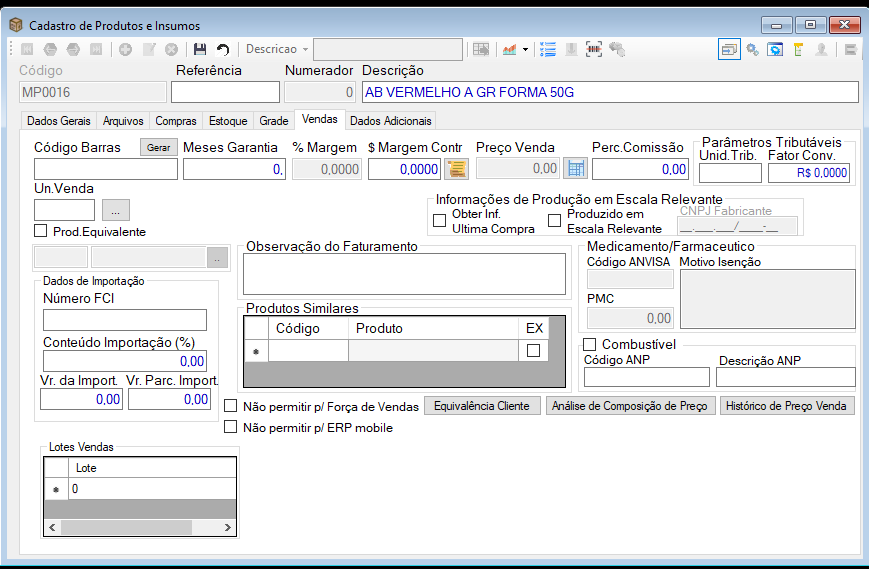Switch to Dados Gerais tab
Image resolution: width=869 pixels, height=569 pixels.
59,121
